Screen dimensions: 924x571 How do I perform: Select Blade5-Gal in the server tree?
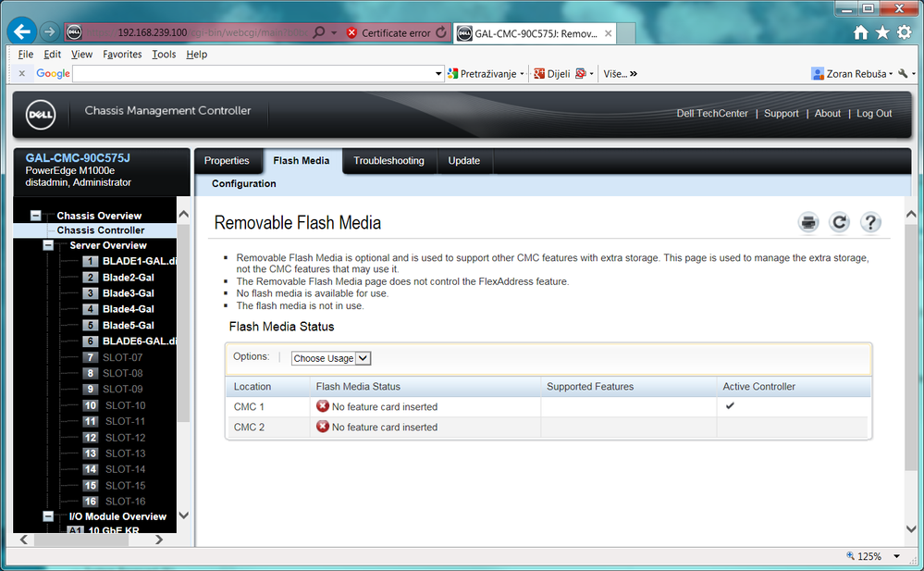[x=129, y=325]
